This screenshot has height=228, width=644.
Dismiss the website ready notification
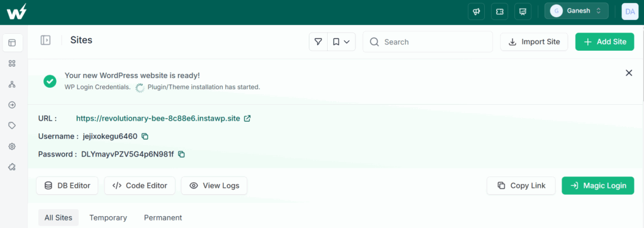coord(629,73)
